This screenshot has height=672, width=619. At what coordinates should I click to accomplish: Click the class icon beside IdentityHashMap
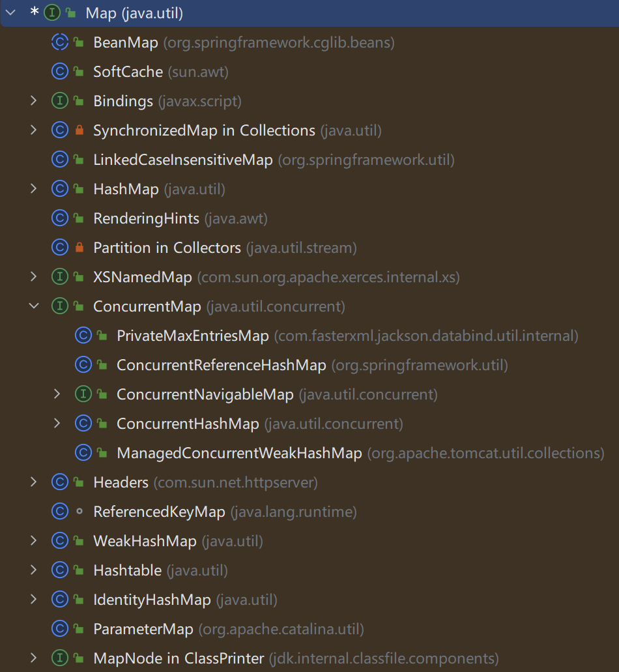pos(59,599)
